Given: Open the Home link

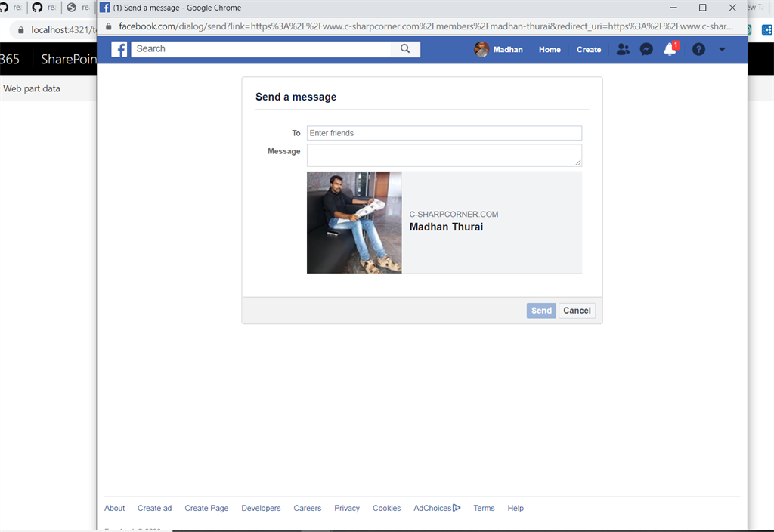Looking at the screenshot, I should point(550,50).
